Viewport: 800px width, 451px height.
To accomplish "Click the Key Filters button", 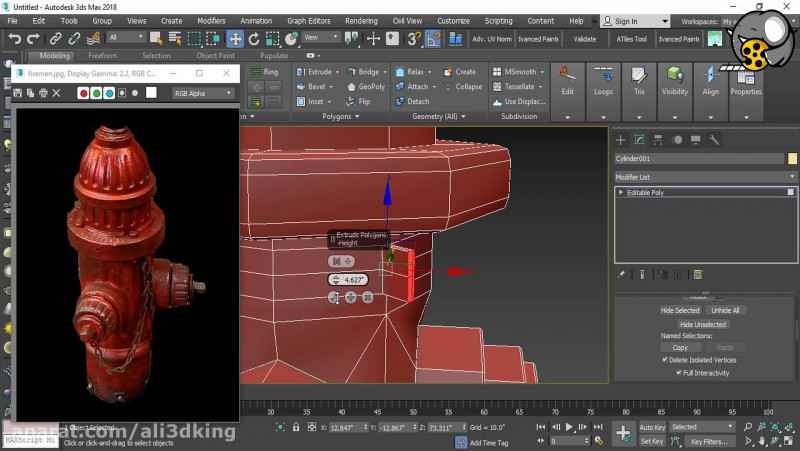I will [x=710, y=441].
